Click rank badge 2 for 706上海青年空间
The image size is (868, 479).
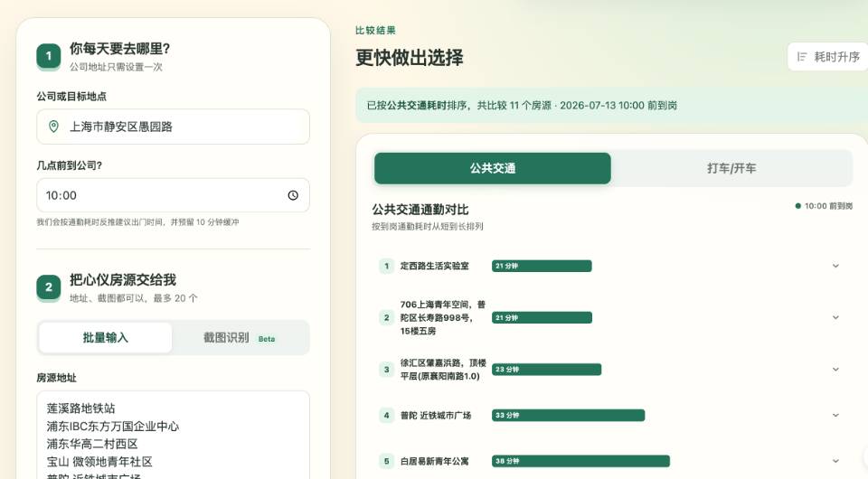tap(386, 317)
